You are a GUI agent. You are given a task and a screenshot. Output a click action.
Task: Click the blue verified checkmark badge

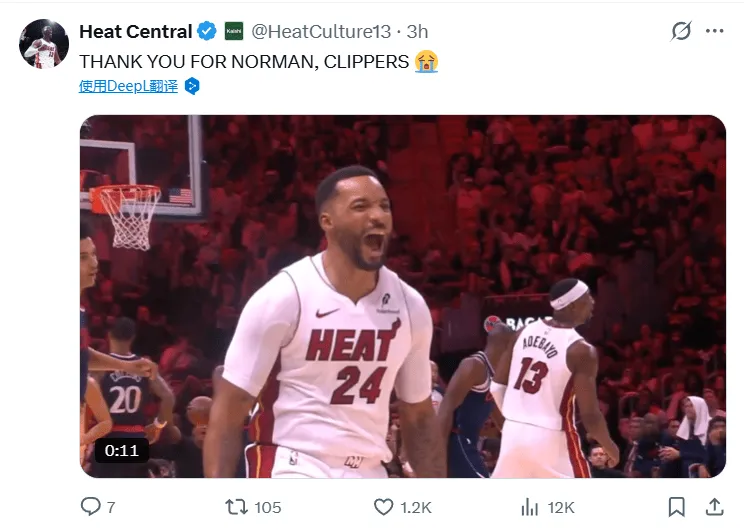click(x=207, y=31)
